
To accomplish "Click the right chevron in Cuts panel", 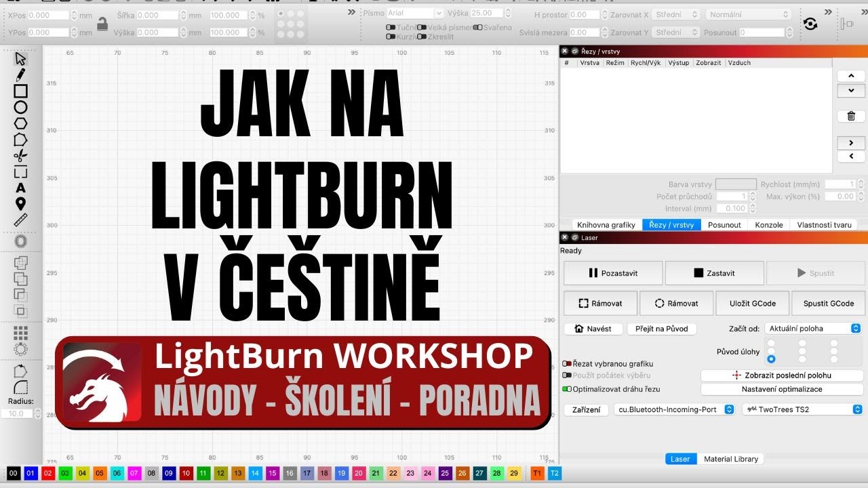I will click(x=851, y=143).
